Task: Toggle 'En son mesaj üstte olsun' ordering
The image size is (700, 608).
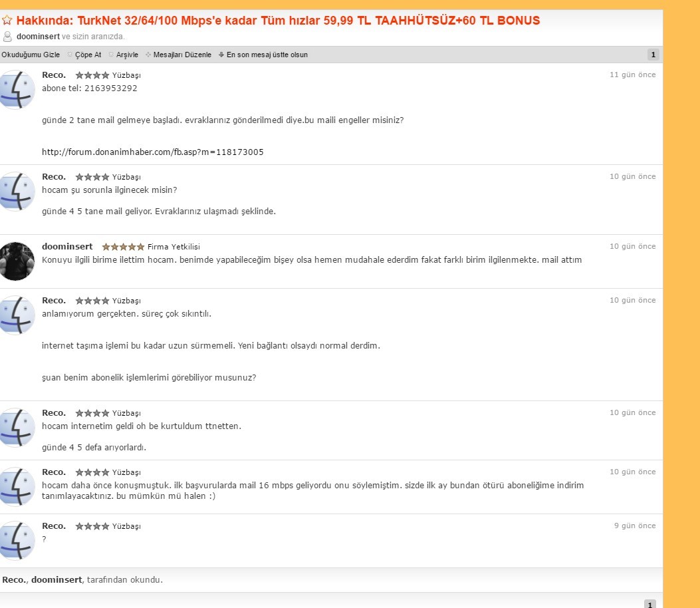Action: (x=263, y=55)
